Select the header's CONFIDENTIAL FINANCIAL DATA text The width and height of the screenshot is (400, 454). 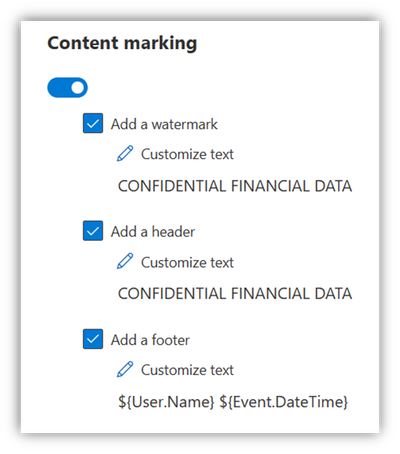[x=235, y=294]
